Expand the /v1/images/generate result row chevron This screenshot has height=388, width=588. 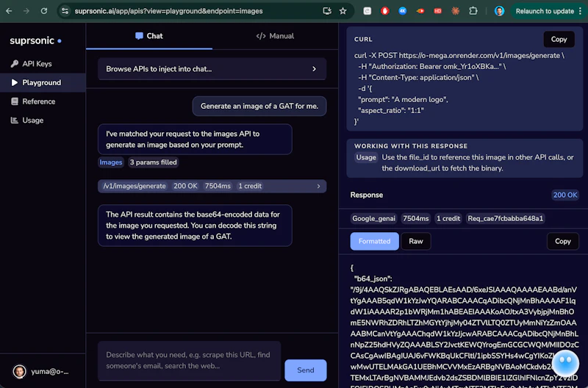tap(318, 187)
